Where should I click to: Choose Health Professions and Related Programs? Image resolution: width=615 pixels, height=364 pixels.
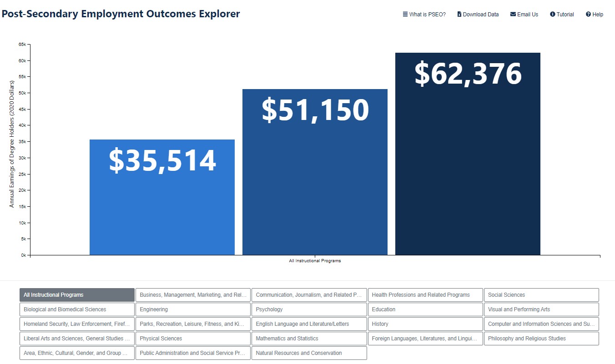pos(425,295)
